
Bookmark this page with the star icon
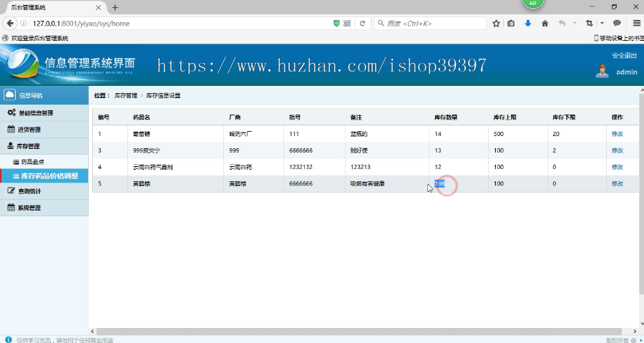[496, 24]
